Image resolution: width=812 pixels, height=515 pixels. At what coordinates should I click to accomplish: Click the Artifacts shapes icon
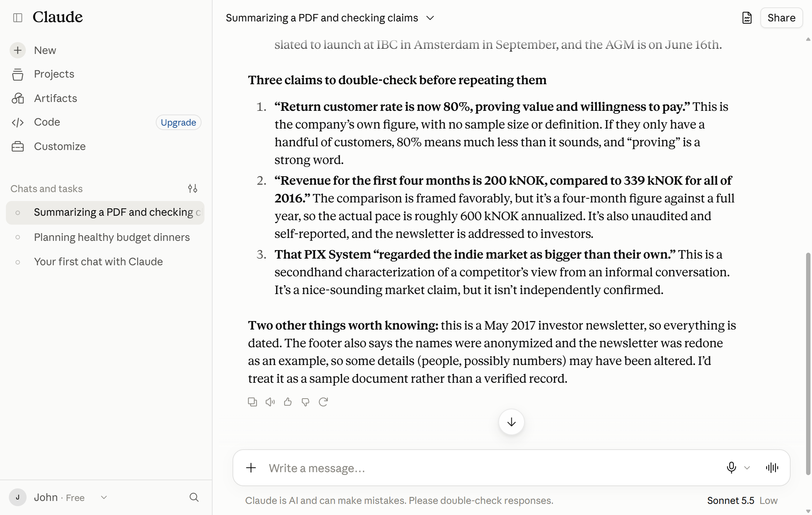(x=18, y=98)
